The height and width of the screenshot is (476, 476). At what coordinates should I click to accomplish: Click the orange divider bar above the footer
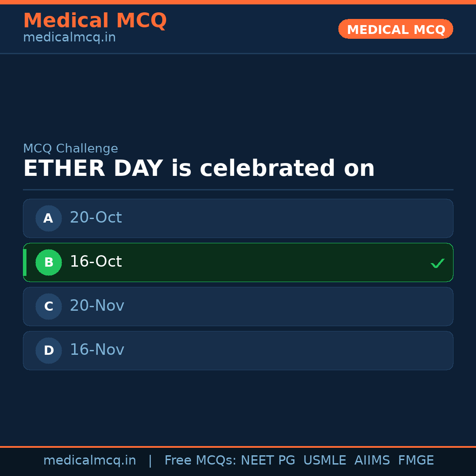(238, 446)
